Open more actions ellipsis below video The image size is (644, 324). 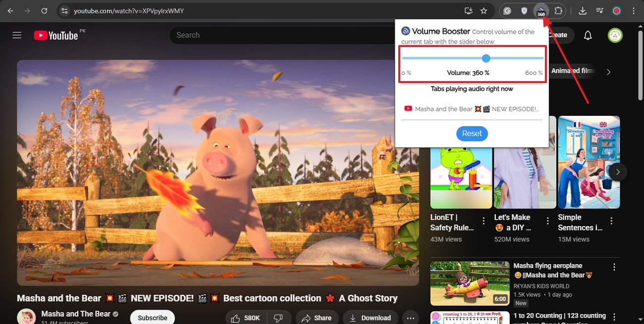(411, 318)
